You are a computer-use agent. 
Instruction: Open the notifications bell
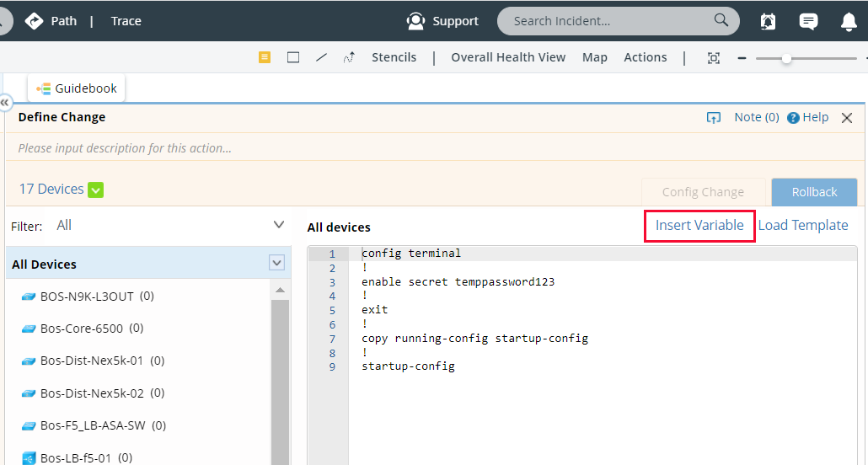[849, 21]
